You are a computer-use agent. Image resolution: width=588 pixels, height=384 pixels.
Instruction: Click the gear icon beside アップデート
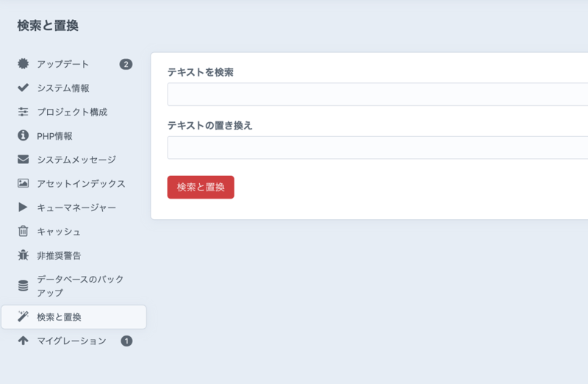(x=23, y=64)
